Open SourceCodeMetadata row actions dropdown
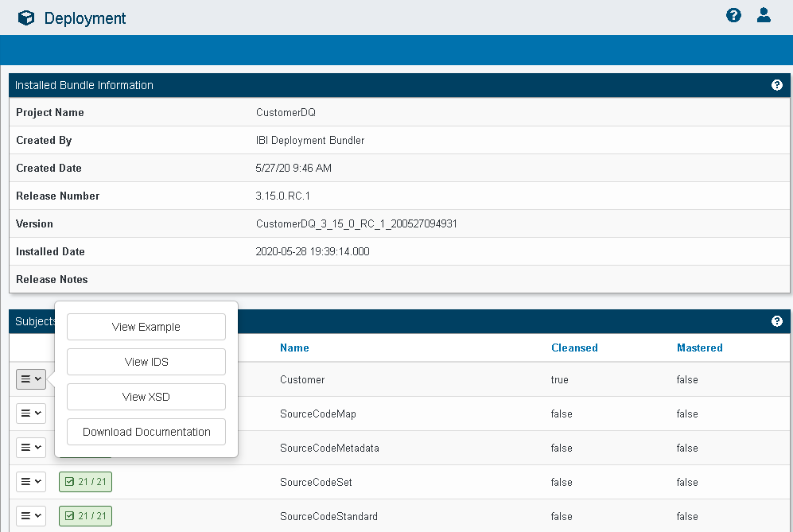The image size is (793, 532). pyautogui.click(x=31, y=448)
